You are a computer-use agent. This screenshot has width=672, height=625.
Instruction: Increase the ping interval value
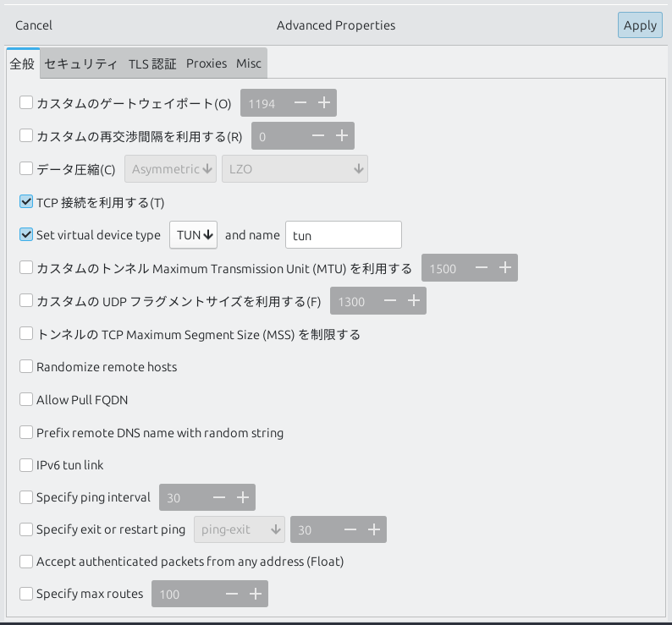point(243,497)
